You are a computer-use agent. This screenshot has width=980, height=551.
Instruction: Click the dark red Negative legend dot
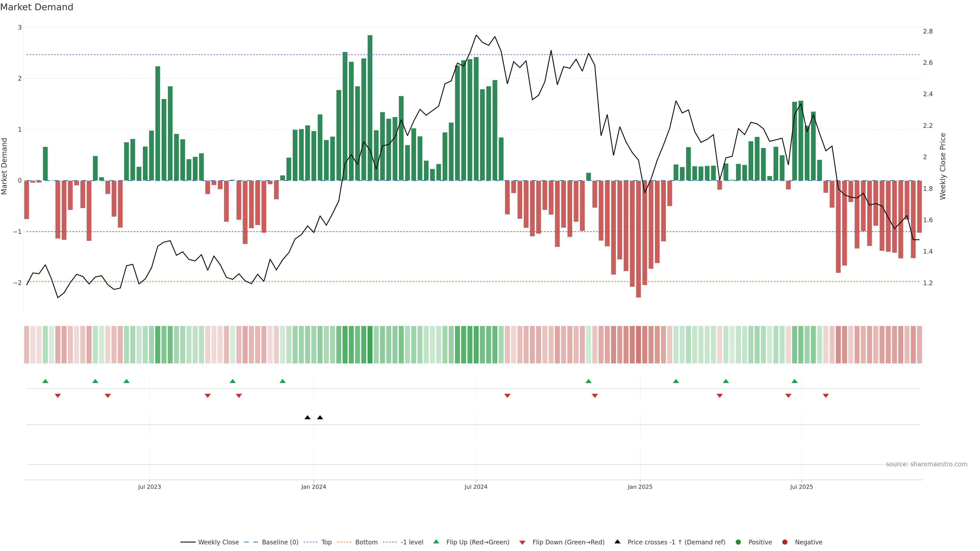click(785, 542)
